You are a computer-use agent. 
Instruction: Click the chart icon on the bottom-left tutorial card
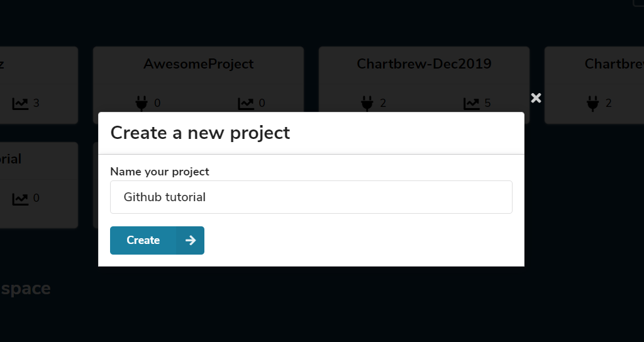tap(21, 199)
